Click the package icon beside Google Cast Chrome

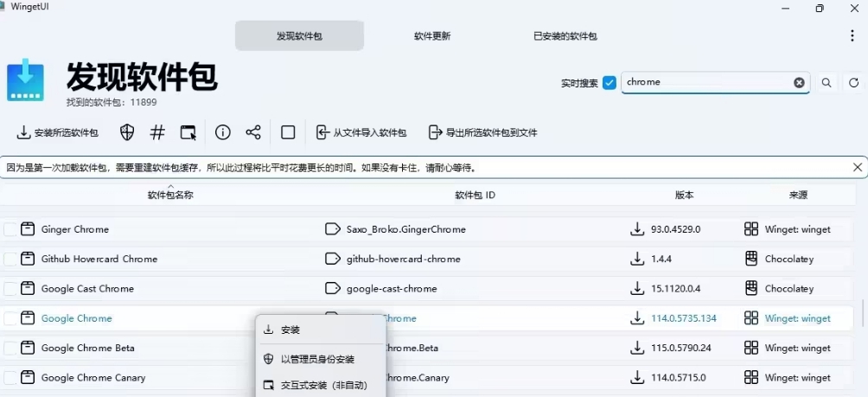click(x=28, y=289)
